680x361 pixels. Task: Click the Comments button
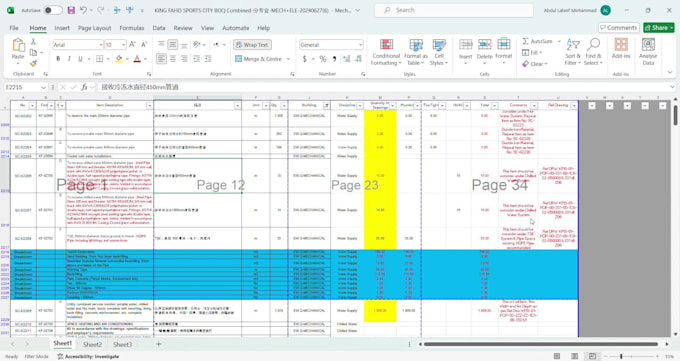pyautogui.click(x=619, y=28)
